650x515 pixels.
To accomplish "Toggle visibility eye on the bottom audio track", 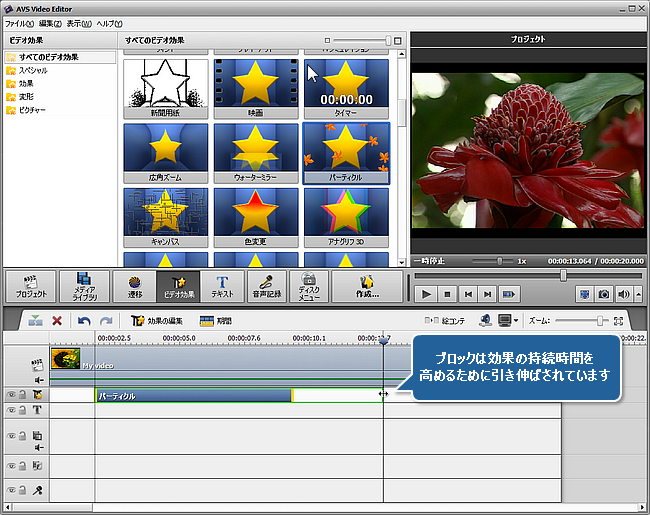I will (12, 490).
